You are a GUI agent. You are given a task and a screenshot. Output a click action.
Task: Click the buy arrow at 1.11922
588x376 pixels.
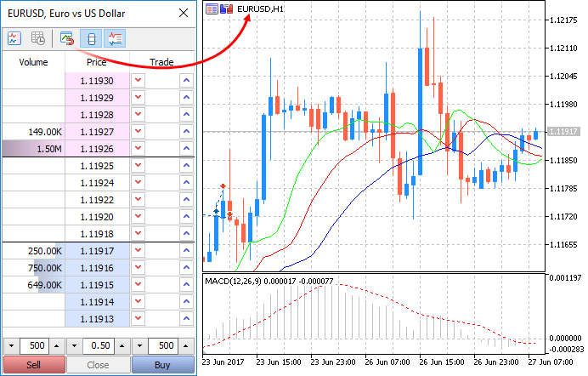(186, 199)
